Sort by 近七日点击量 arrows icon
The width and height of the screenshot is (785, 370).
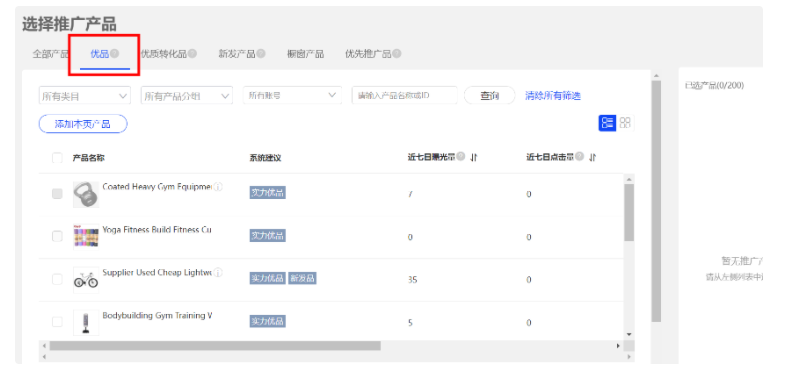point(593,157)
